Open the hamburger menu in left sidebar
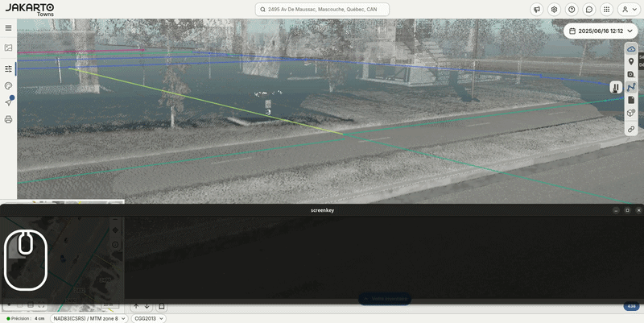Screen dimensions: 644x323 click(x=8, y=28)
